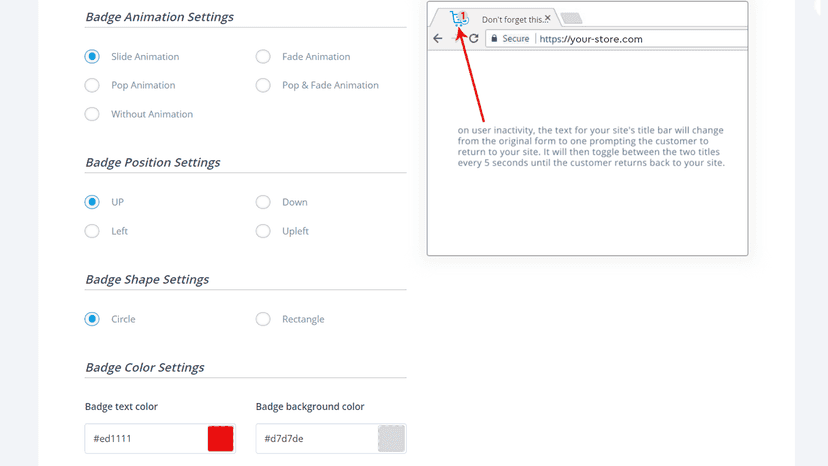Click the Badge Shape Settings heading
The image size is (828, 466).
tap(147, 279)
